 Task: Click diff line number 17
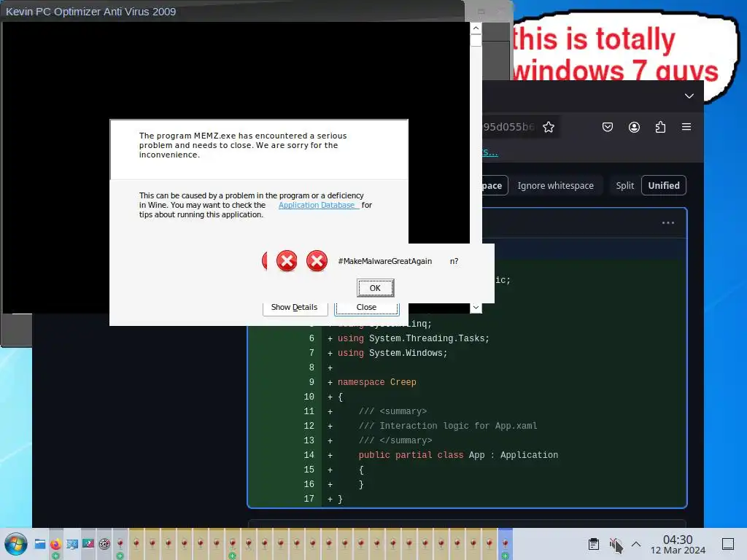click(x=309, y=499)
